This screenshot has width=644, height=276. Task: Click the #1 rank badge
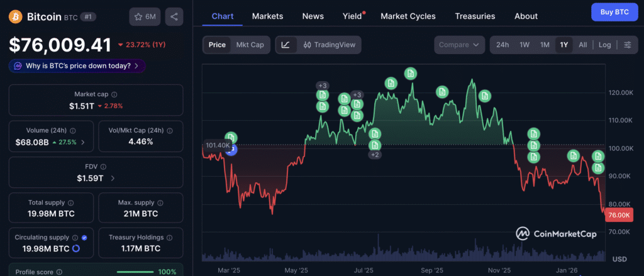tap(87, 17)
